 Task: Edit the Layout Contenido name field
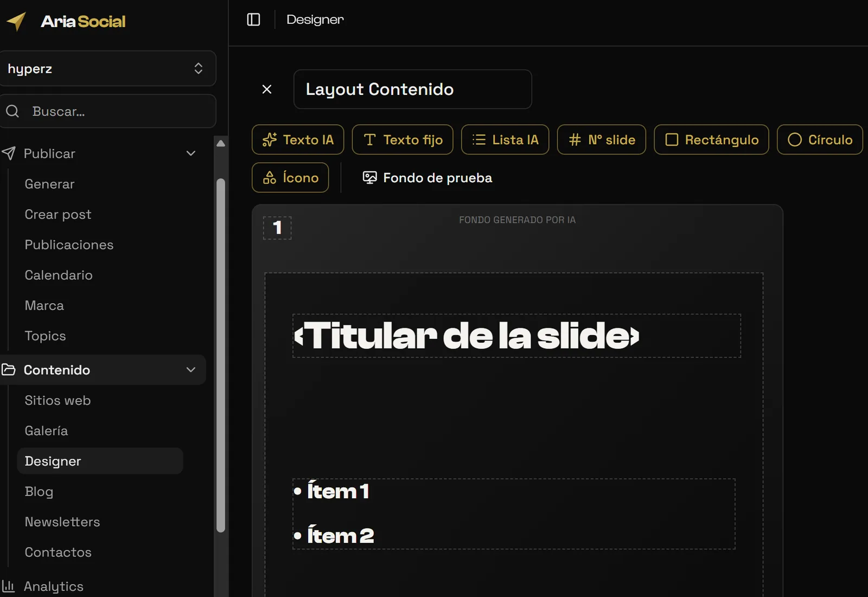[x=412, y=89]
